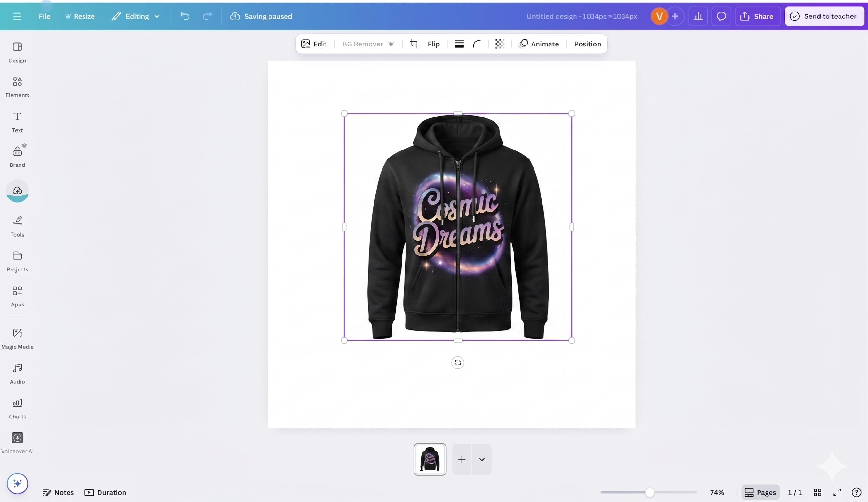Rename the Untitled design title
This screenshot has width=868, height=502.
[582, 16]
